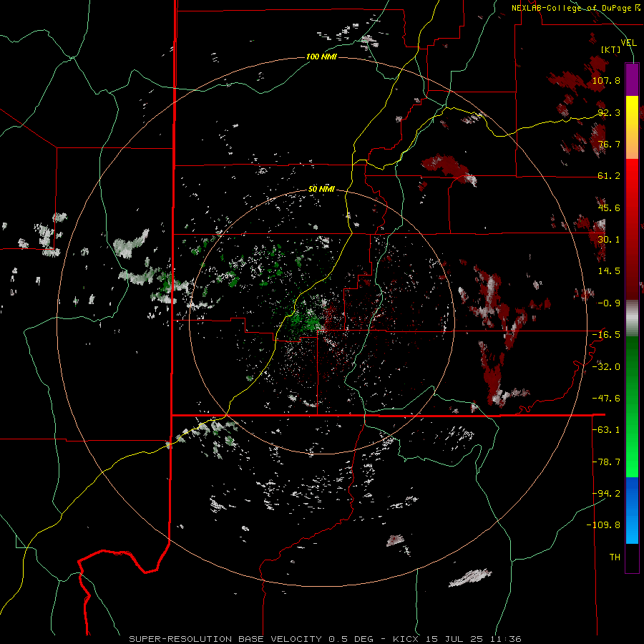Click the [KT] units label

[x=611, y=49]
